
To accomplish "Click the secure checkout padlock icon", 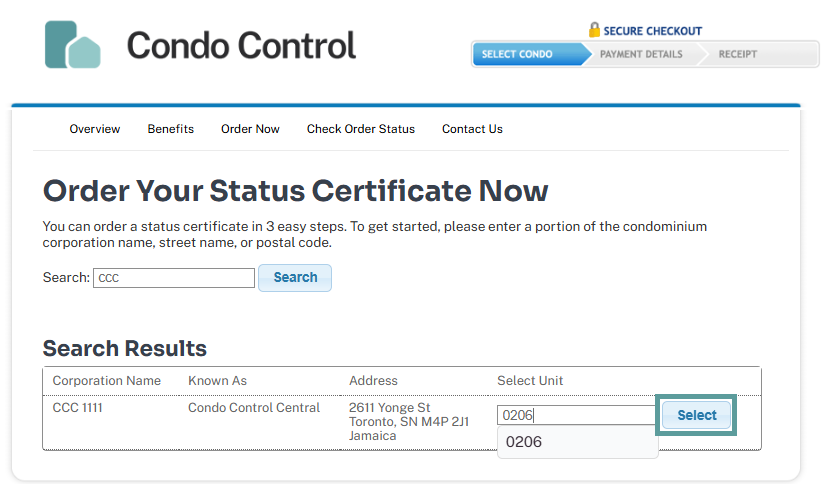I will point(594,30).
